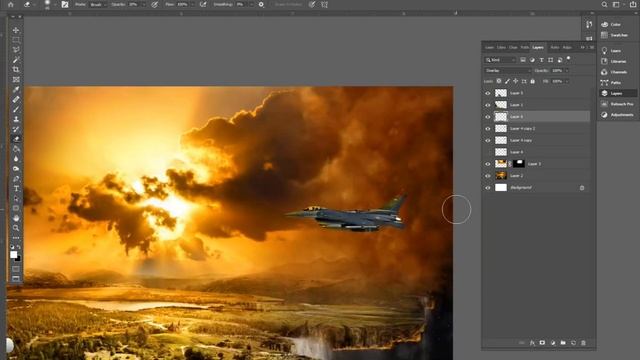Select the Eyedropper tool
Image resolution: width=640 pixels, height=360 pixels.
click(16, 89)
